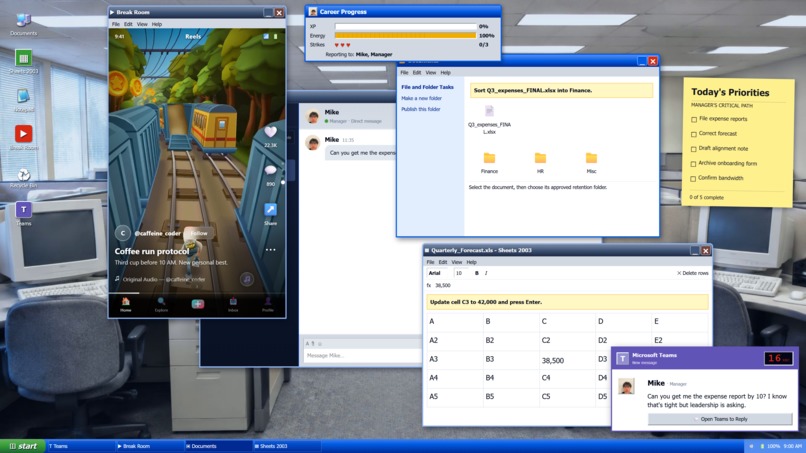Open Edit menu in Break Room window
Image resolution: width=806 pixels, height=453 pixels.
pyautogui.click(x=128, y=24)
